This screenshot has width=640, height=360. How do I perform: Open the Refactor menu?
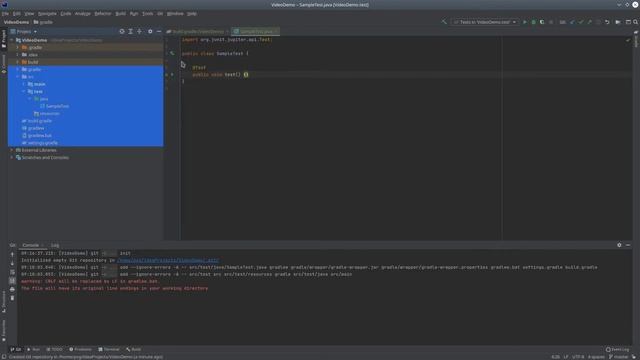(102, 13)
